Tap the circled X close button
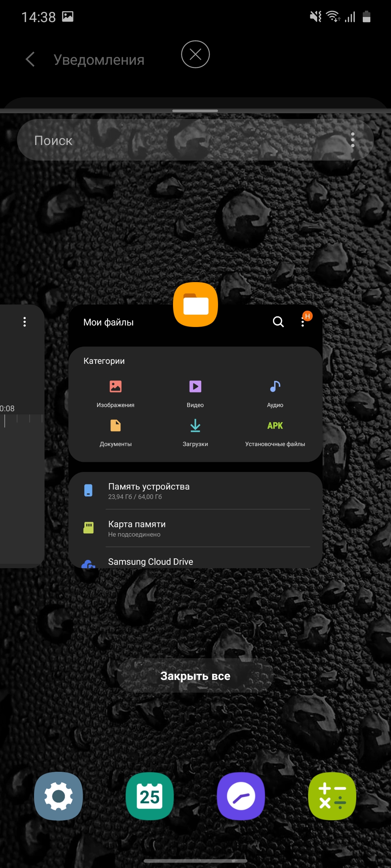 pos(195,54)
